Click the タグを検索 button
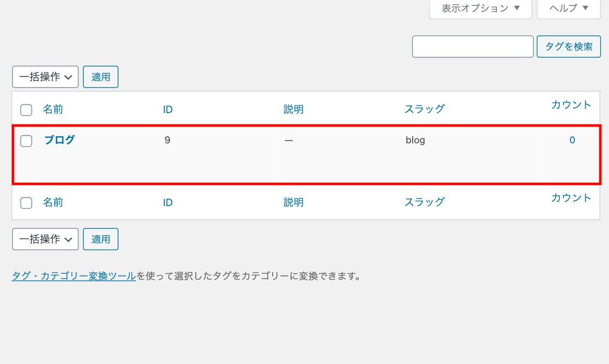609x364 pixels. point(568,47)
